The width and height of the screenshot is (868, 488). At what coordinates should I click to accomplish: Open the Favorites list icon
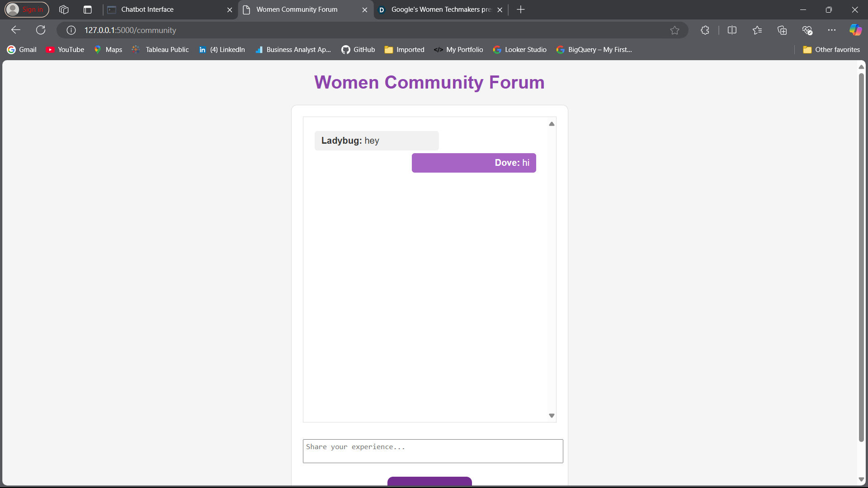click(757, 30)
